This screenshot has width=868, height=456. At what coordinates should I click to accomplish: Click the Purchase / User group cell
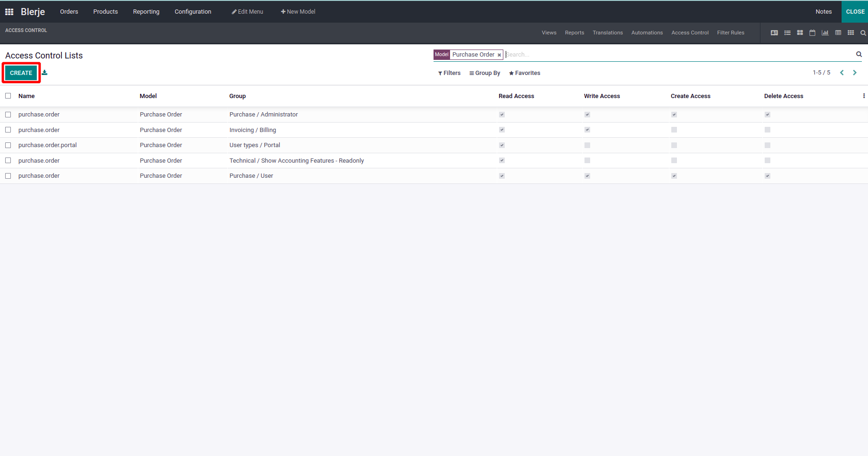(251, 176)
